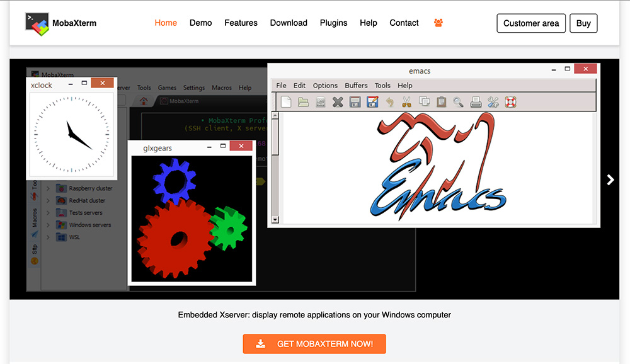Click the Customer area button
Viewport: 630px width, 364px height.
click(x=531, y=23)
